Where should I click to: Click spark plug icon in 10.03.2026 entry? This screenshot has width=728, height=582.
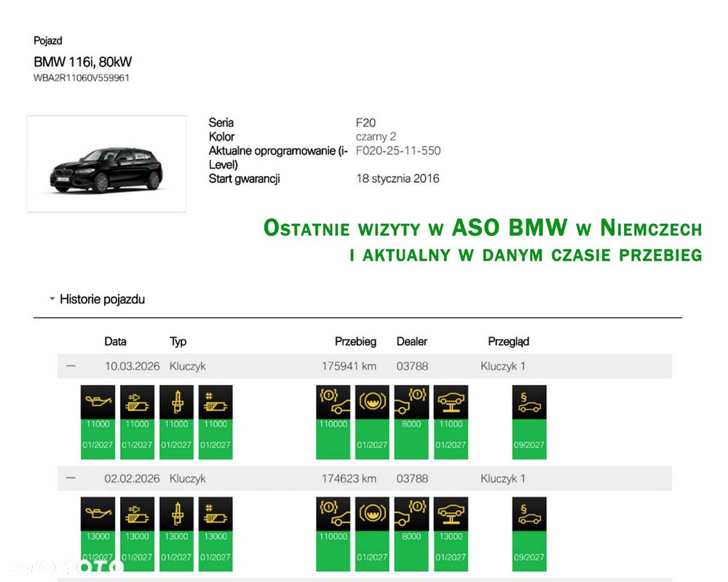tap(176, 402)
